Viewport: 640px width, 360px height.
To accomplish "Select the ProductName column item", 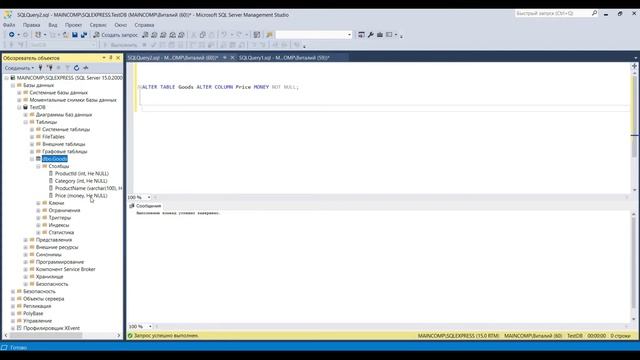I will [89, 188].
